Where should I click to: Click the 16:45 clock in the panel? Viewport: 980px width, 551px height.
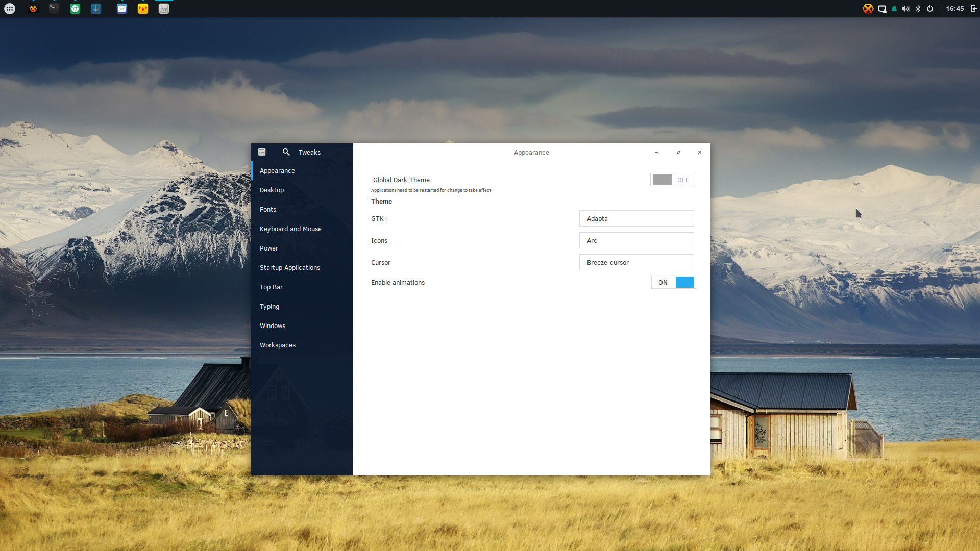(x=955, y=9)
